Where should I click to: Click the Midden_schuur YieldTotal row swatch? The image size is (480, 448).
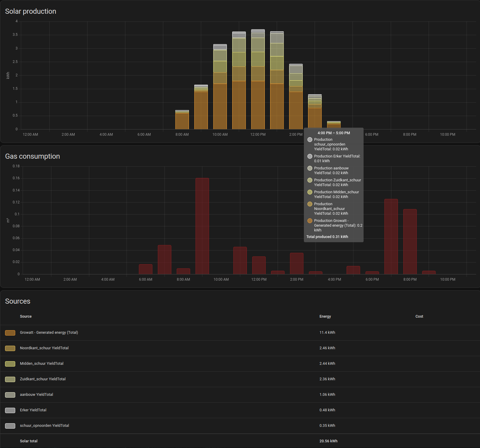tap(10, 364)
